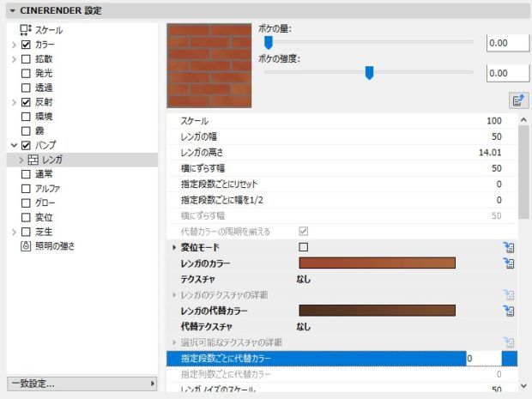This screenshot has height=399, width=532.
Task: Enable the 芝生 channel checkbox
Action: (x=26, y=232)
